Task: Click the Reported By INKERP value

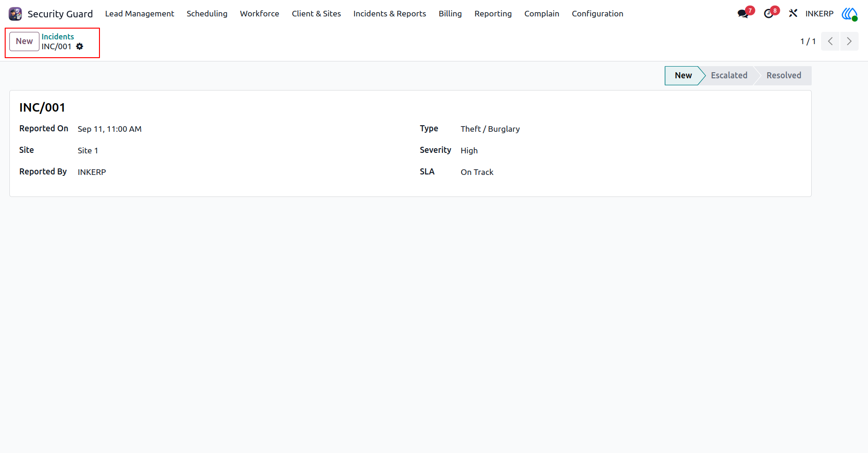Action: pos(92,172)
